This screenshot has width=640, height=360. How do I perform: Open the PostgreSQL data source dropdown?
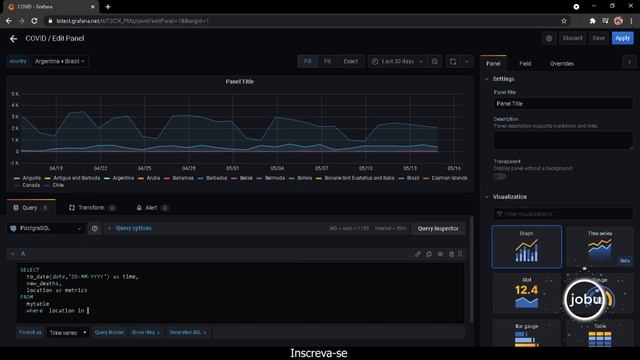point(46,228)
